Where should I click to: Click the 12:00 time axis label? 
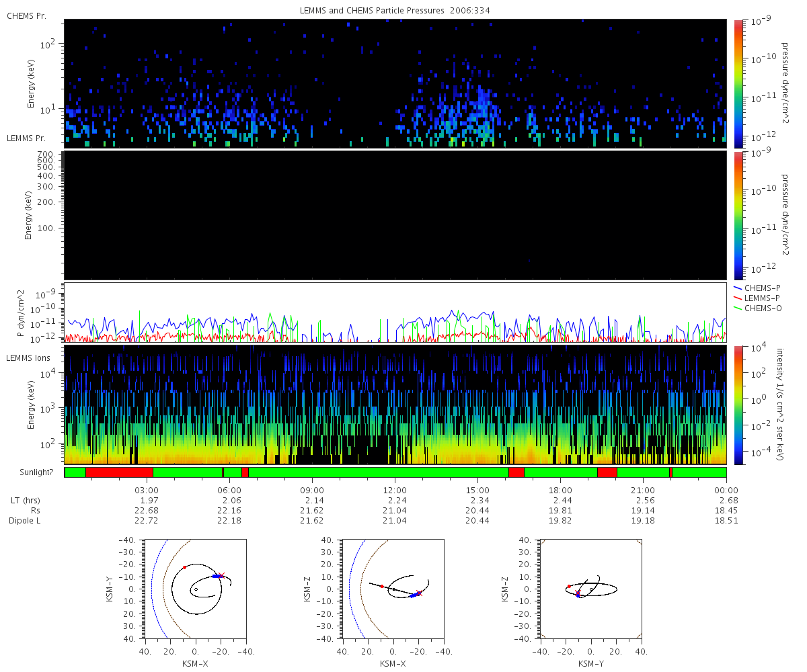pyautogui.click(x=395, y=490)
